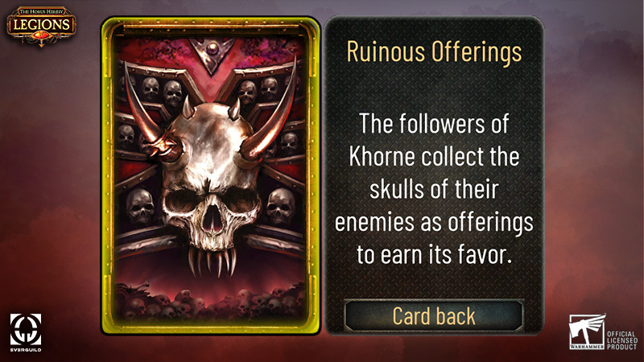Click the Everguild logo icon
Screen dimensions: 644x362
(x=26, y=329)
